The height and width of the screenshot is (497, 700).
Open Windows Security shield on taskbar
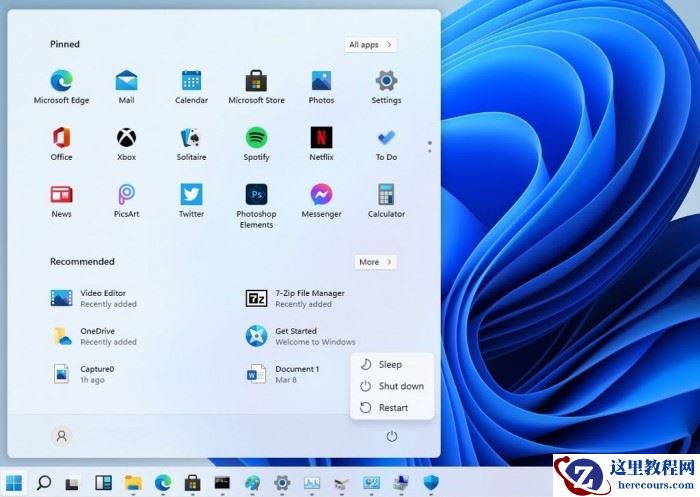[431, 482]
